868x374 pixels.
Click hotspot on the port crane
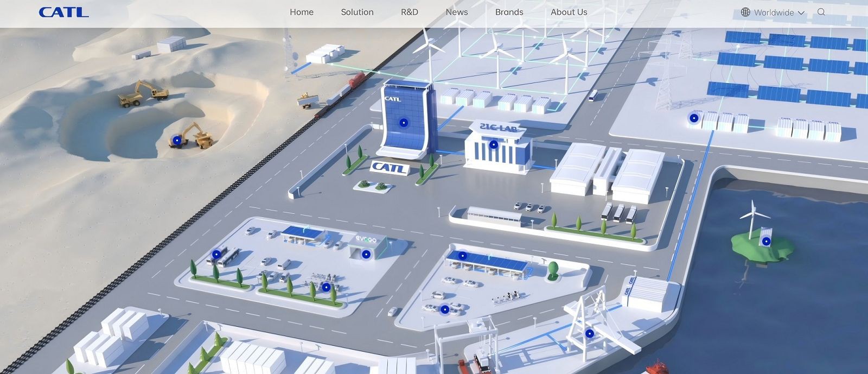(x=590, y=333)
